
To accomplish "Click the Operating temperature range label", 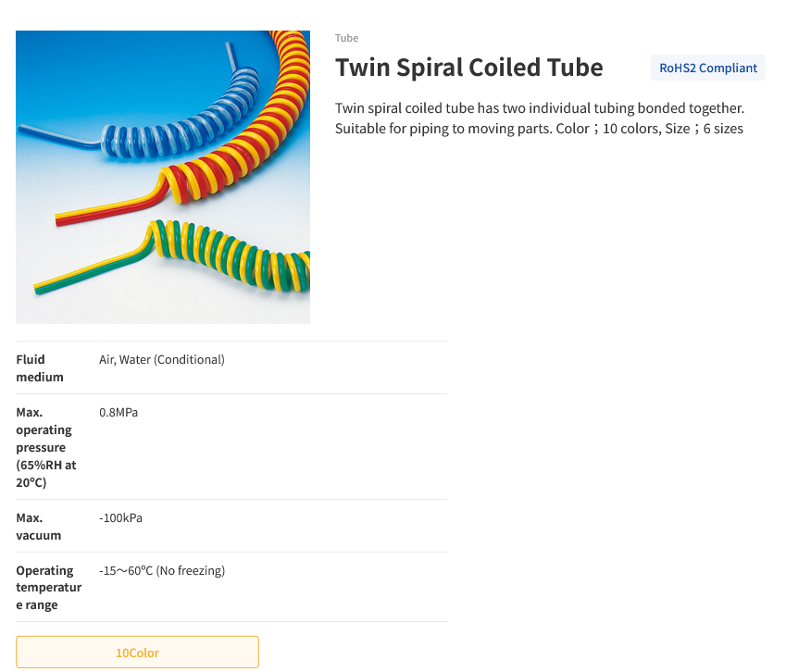I will pos(48,587).
